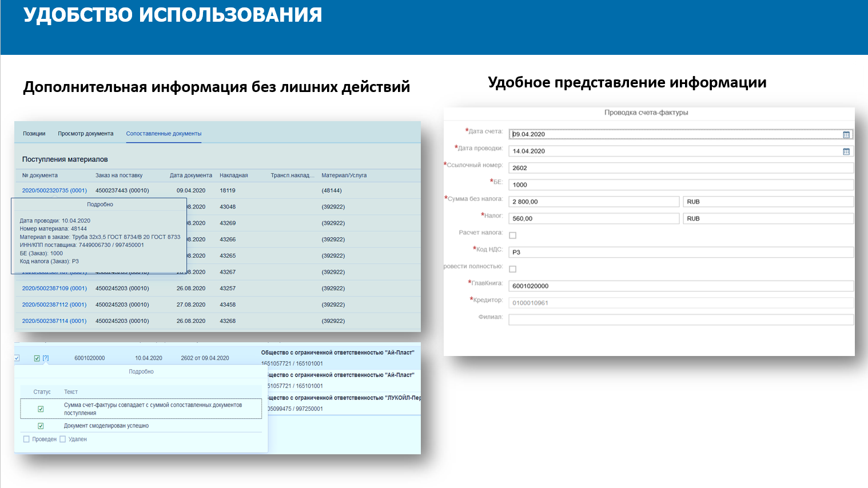868x488 pixels.
Task: Open calendar picker for Дата счета field
Action: point(846,135)
